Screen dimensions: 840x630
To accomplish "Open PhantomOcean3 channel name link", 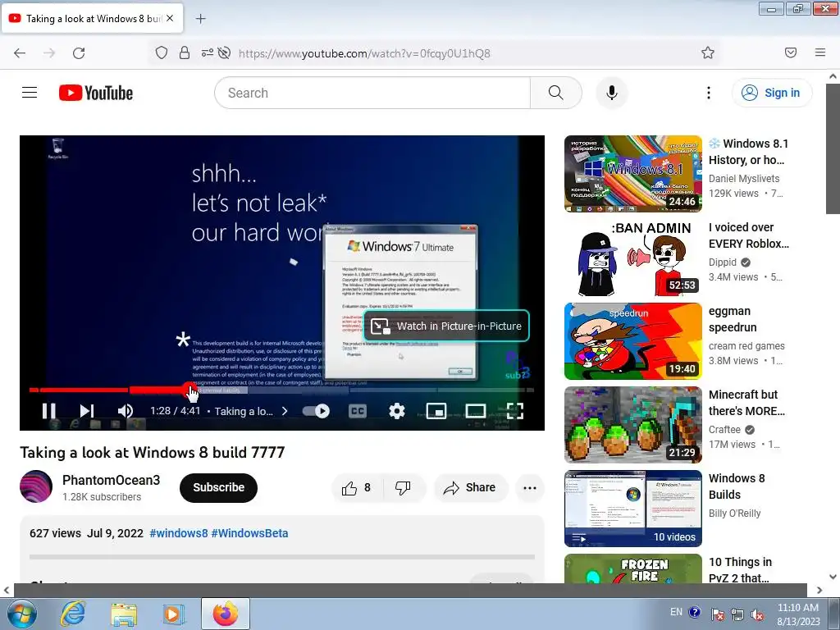I will pyautogui.click(x=112, y=480).
